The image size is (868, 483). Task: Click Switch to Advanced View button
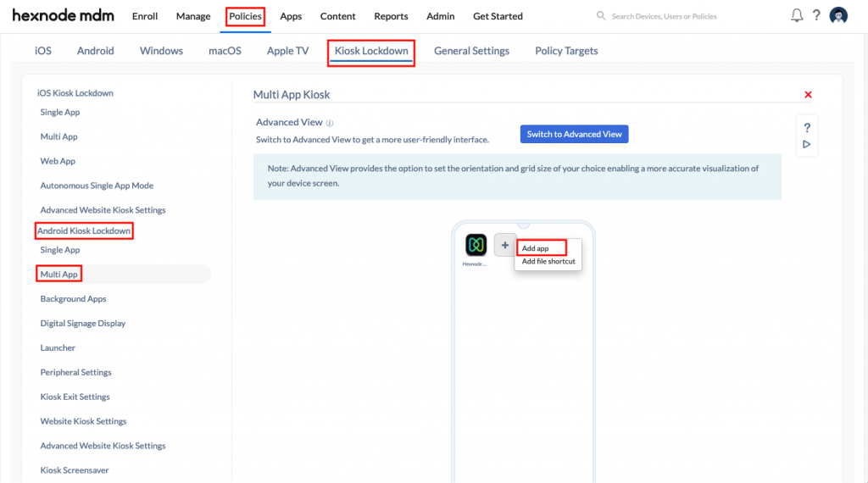pyautogui.click(x=574, y=134)
